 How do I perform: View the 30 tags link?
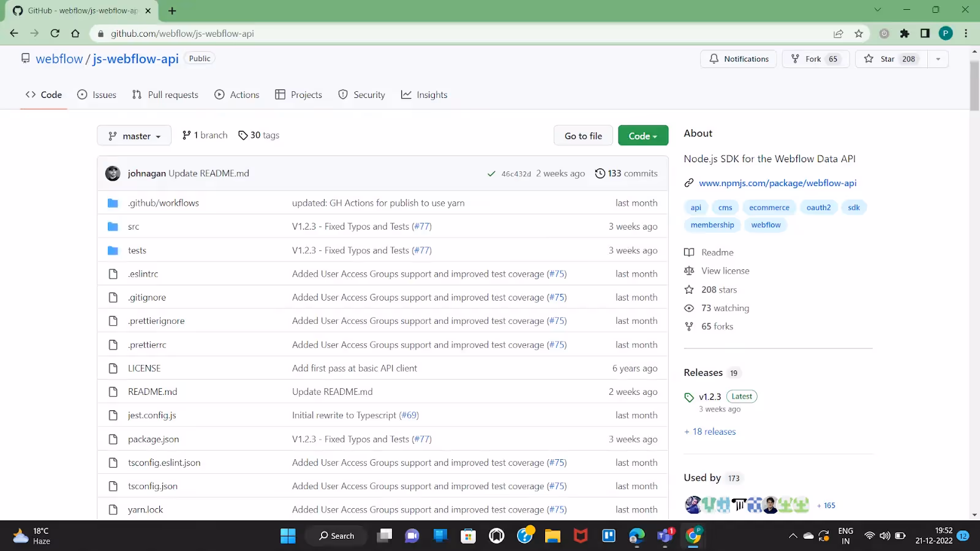259,135
